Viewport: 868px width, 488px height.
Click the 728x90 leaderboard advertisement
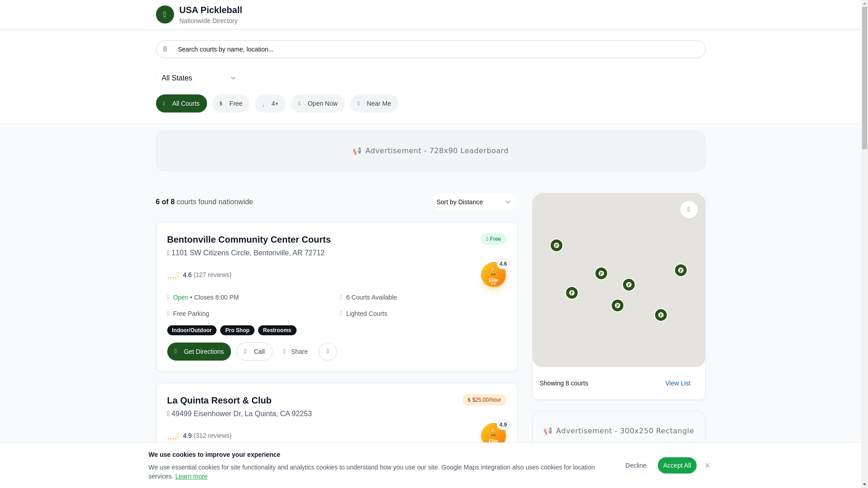[x=430, y=151]
